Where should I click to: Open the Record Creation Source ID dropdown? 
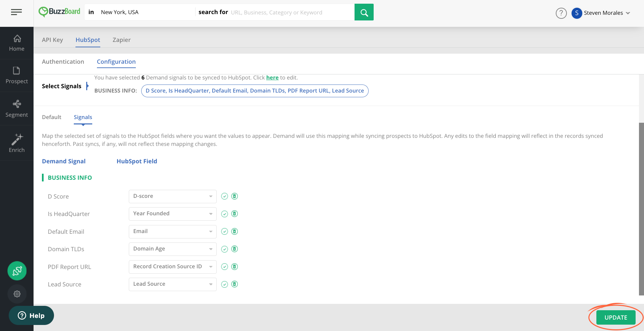pos(173,267)
